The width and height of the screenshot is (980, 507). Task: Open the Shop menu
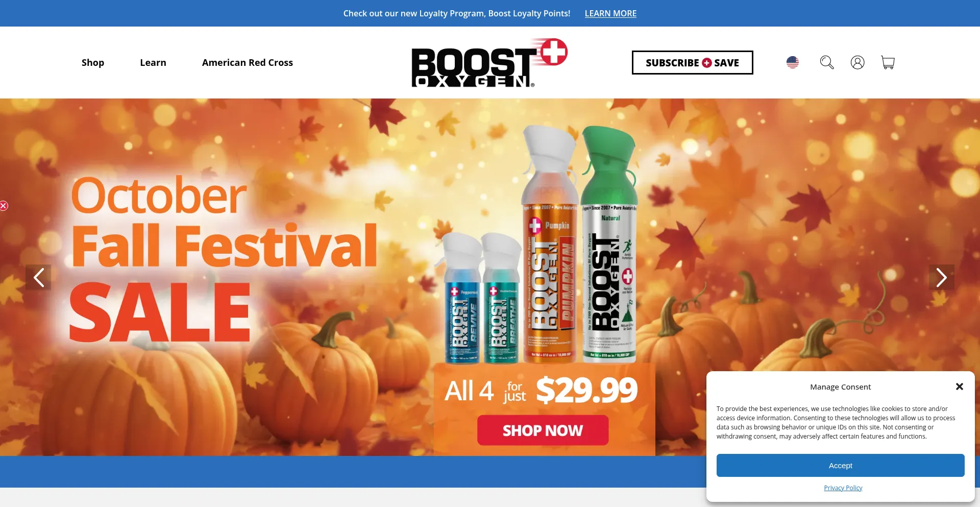(x=93, y=62)
